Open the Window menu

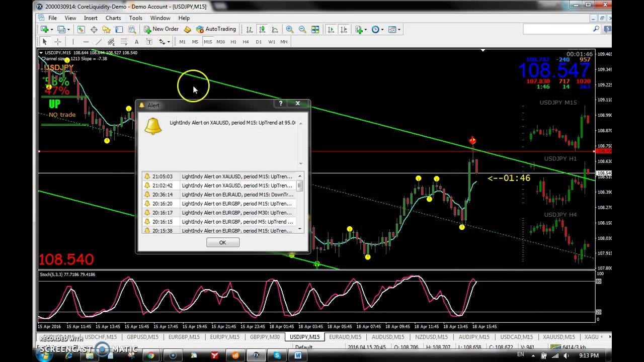click(160, 18)
